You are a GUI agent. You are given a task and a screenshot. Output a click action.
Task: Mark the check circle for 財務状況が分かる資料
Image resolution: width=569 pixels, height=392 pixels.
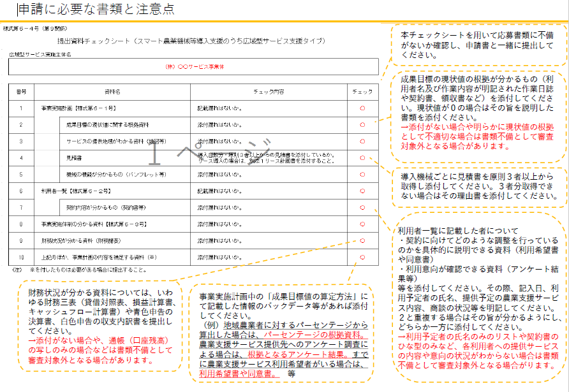[362, 240]
